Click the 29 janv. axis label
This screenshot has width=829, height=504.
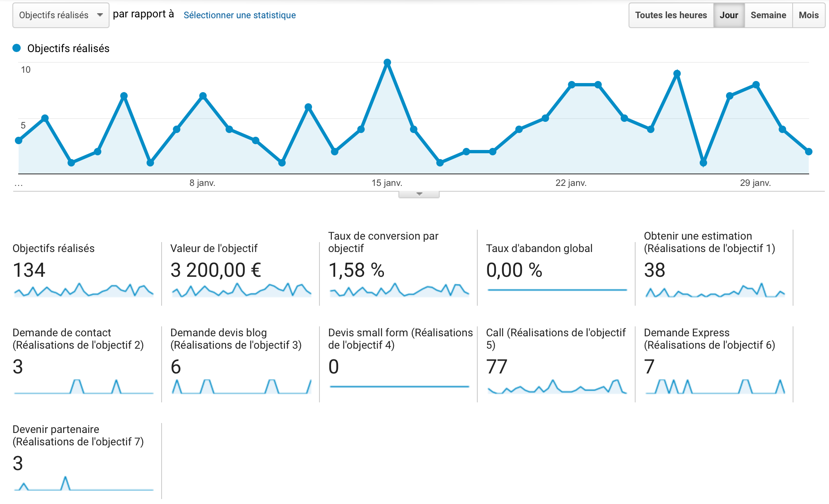755,183
